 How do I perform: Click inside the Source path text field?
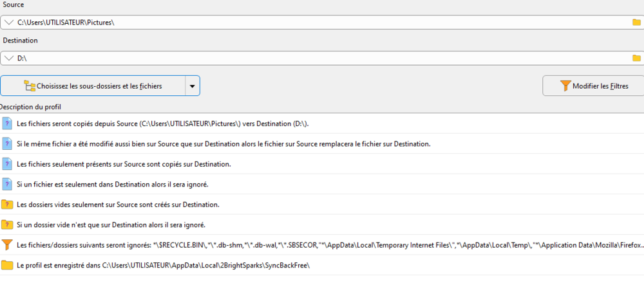pos(322,23)
